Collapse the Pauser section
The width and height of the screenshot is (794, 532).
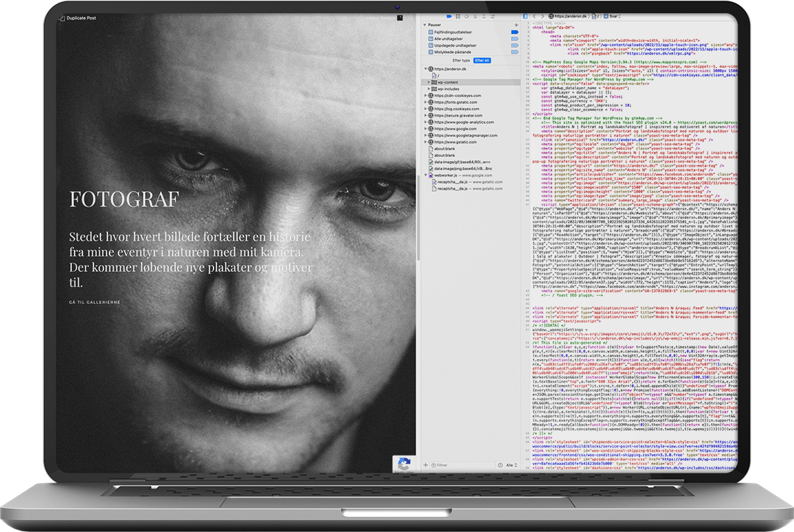(424, 25)
